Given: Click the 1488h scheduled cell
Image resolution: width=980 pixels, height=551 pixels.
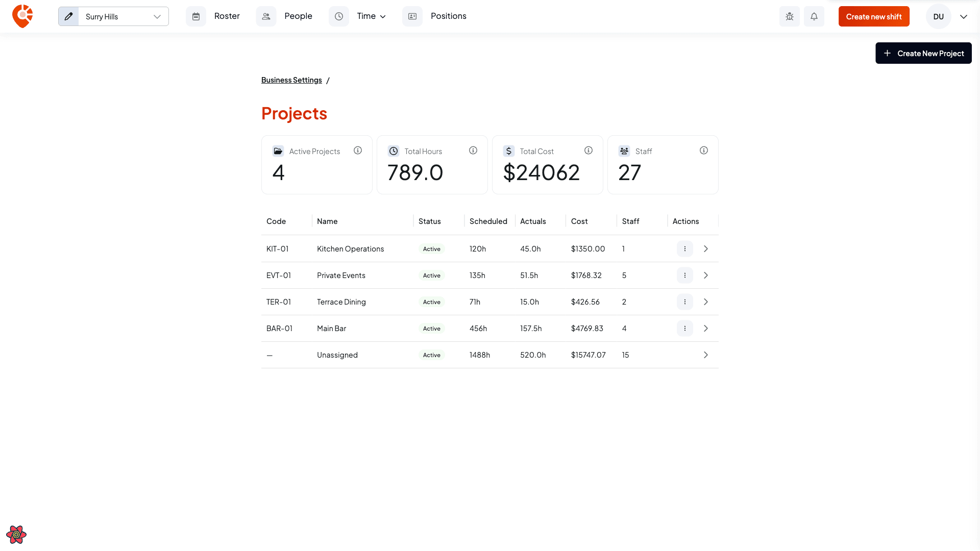Looking at the screenshot, I should (480, 355).
